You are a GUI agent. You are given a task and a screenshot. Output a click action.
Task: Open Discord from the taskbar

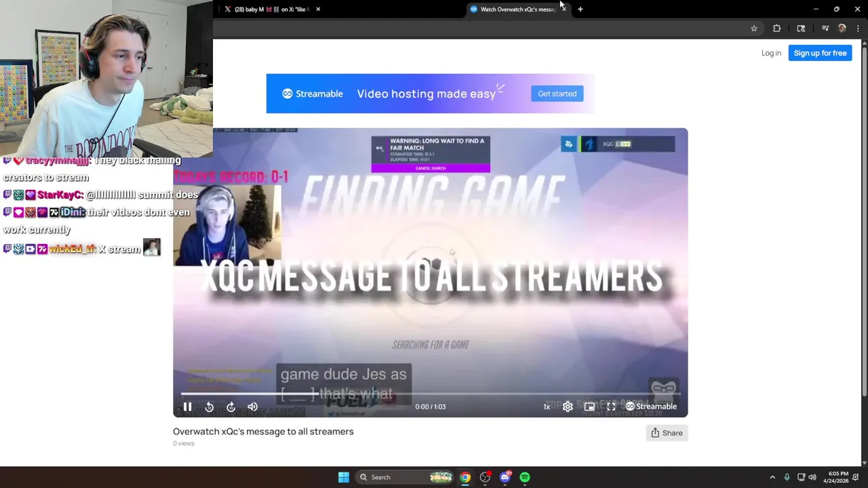505,477
